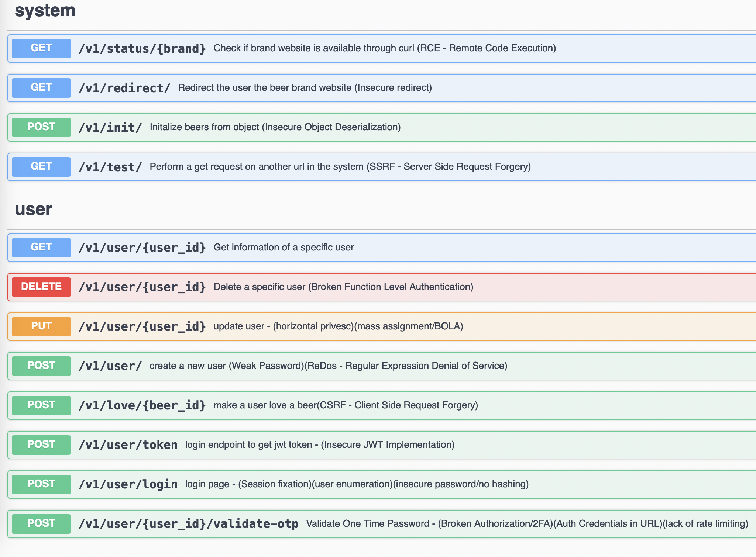Click the POST badge on /v1/love/{beer_id}
The width and height of the screenshot is (756, 557).
pos(41,405)
